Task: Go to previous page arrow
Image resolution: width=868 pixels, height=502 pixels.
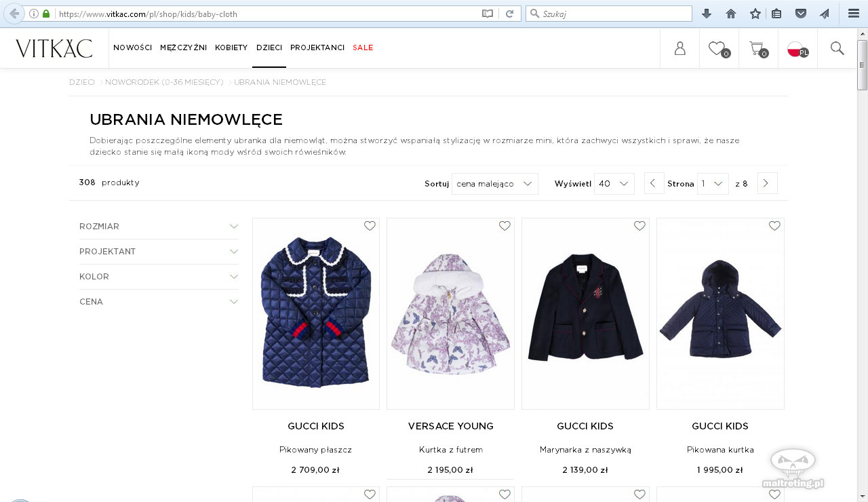Action: pos(654,184)
